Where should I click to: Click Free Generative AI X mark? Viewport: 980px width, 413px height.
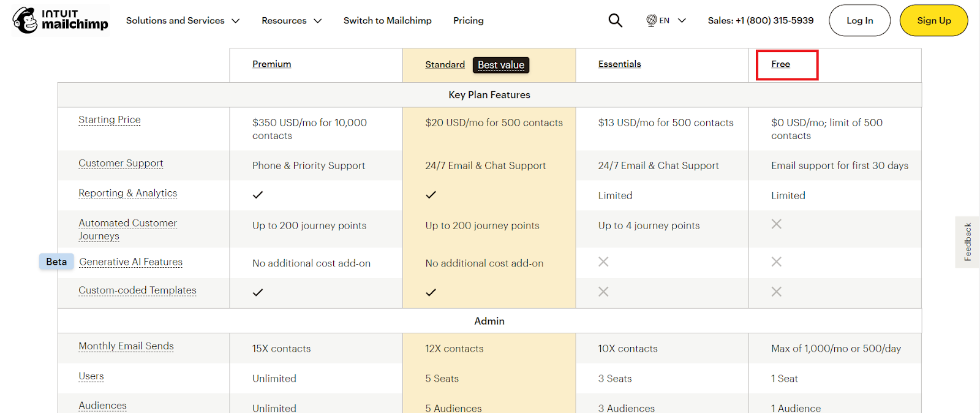(777, 262)
